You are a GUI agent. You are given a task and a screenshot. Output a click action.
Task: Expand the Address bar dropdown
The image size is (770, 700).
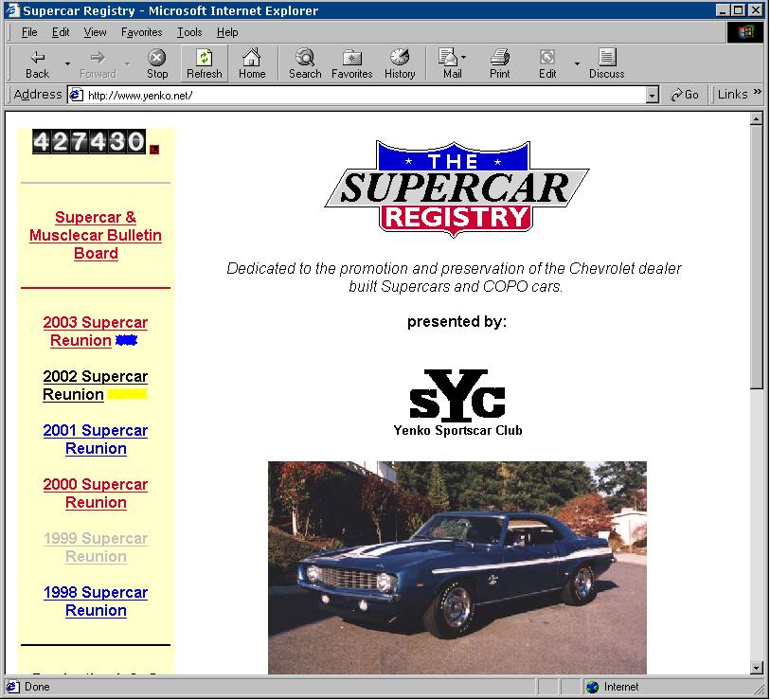pyautogui.click(x=652, y=95)
